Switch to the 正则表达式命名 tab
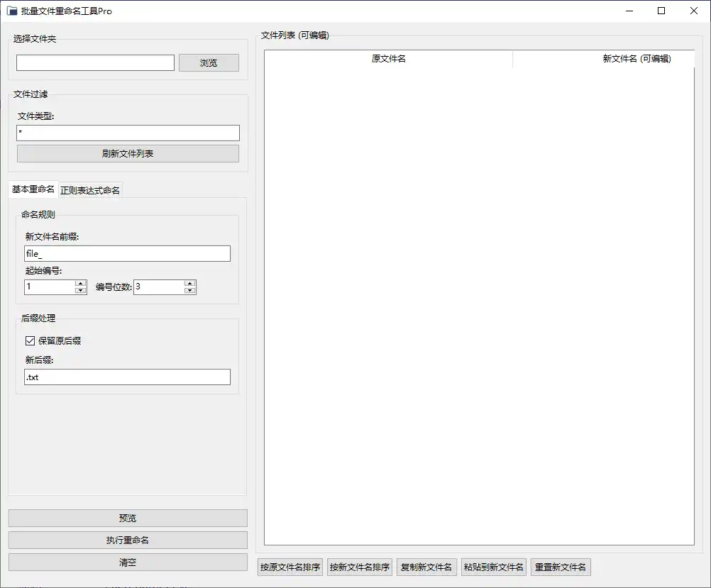Viewport: 711px width, 588px height. (x=90, y=190)
